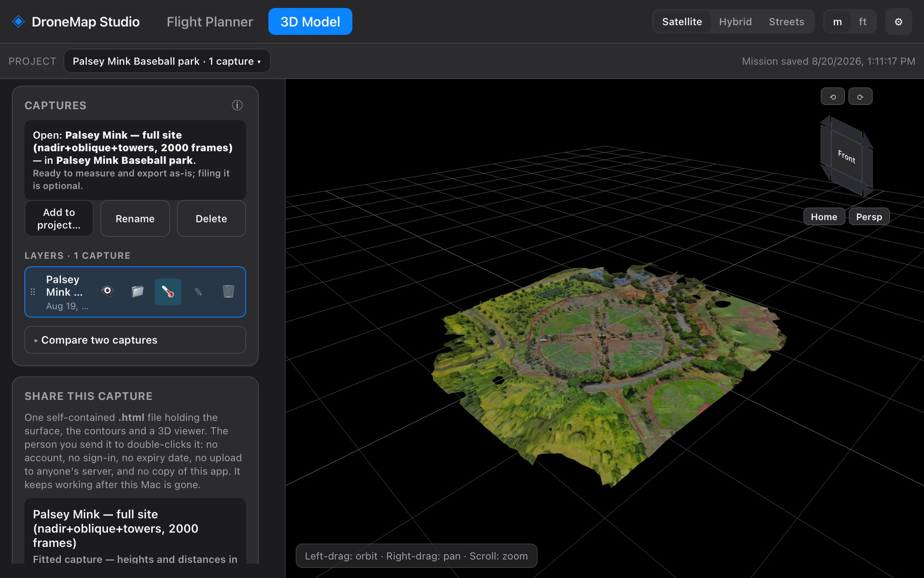Open the Palsey Mink Baseball park project dropdown
Viewport: 924px width, 578px height.
[167, 61]
